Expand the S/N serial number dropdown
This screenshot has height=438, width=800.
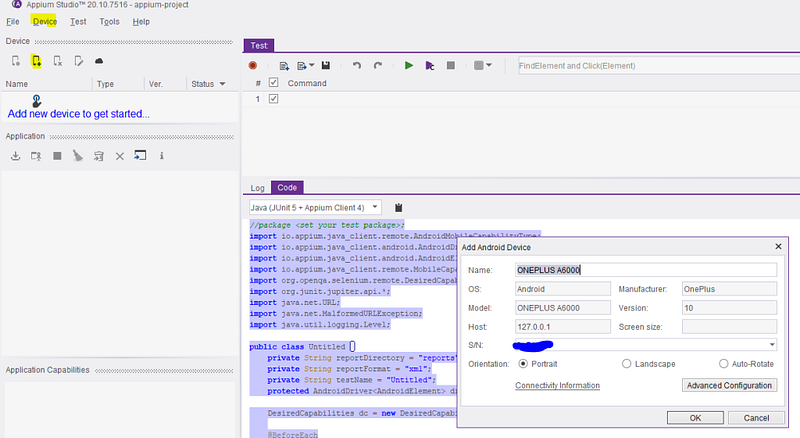(772, 345)
